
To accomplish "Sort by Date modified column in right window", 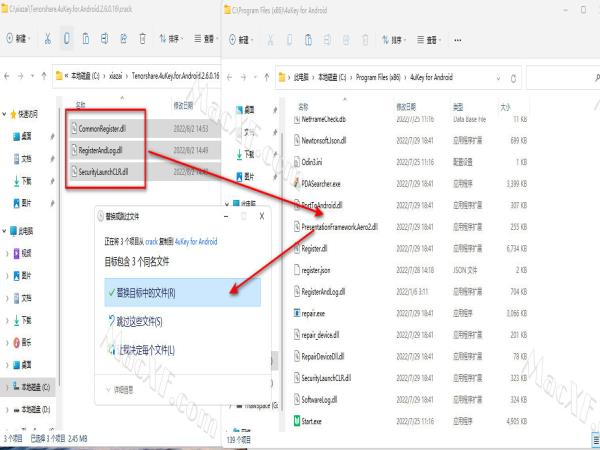I will [x=406, y=107].
